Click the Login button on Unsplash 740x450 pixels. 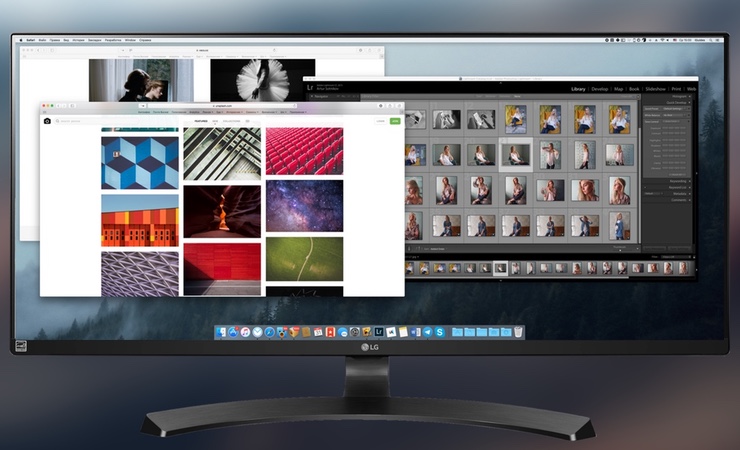380,121
